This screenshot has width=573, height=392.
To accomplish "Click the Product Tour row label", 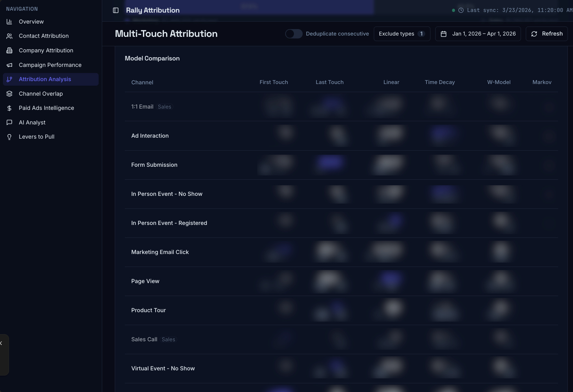I will coord(148,310).
